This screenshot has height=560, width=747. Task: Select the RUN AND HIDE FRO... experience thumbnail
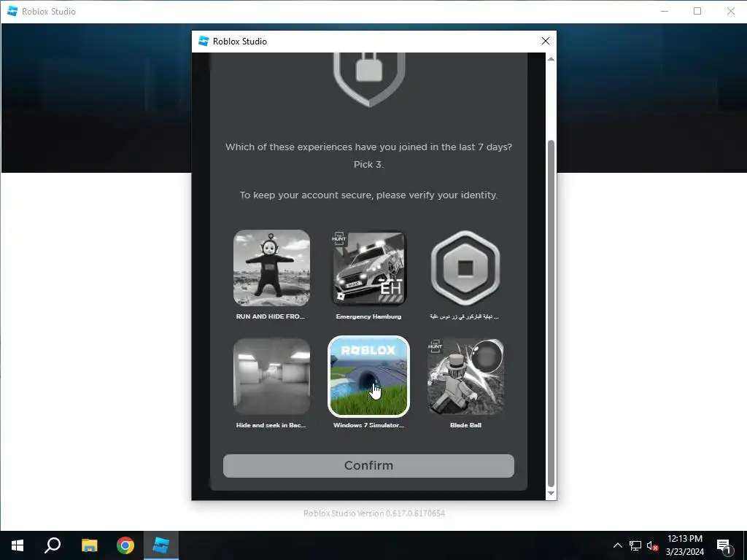tap(271, 268)
